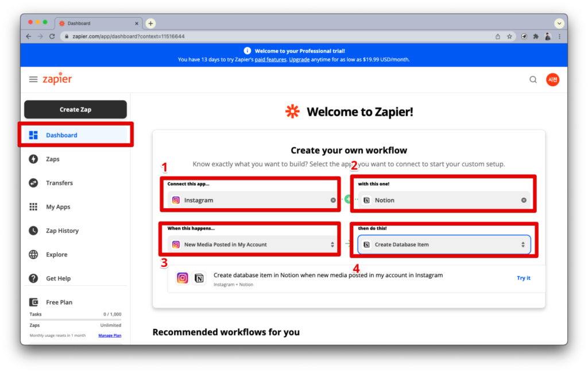Click the Zap History clock icon

(33, 231)
